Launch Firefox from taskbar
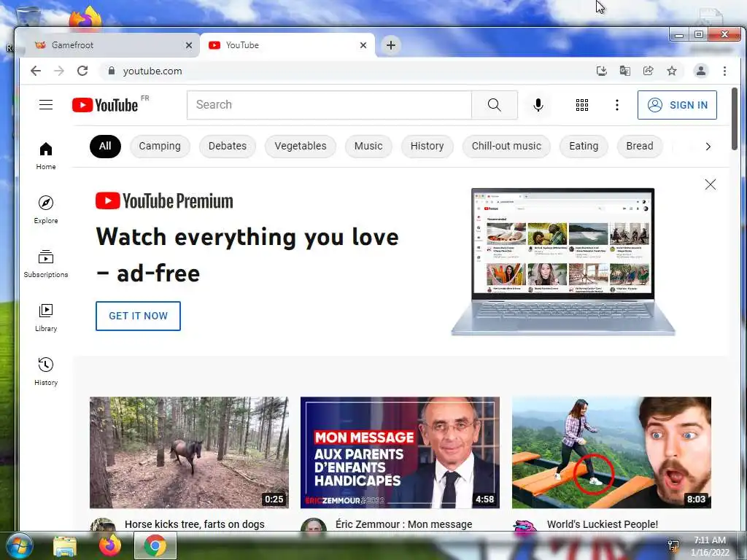 coord(109,545)
